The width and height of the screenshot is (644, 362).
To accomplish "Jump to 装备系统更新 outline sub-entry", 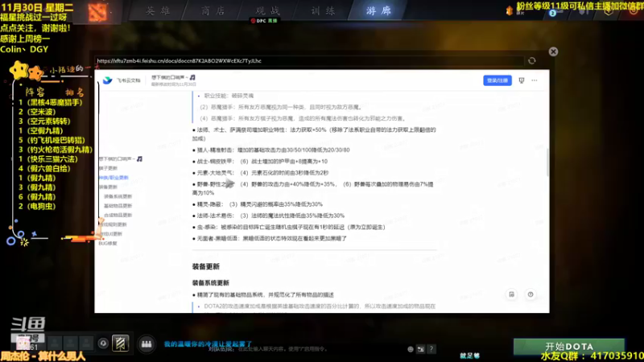I will pyautogui.click(x=118, y=196).
